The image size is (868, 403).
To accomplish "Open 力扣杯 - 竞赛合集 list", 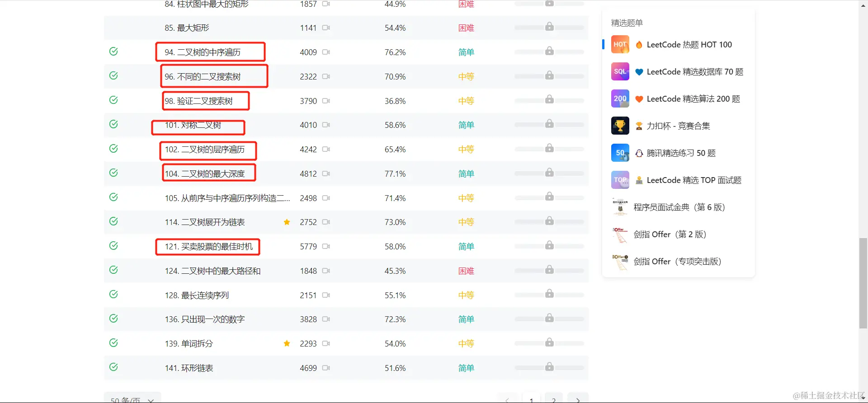I will click(678, 126).
